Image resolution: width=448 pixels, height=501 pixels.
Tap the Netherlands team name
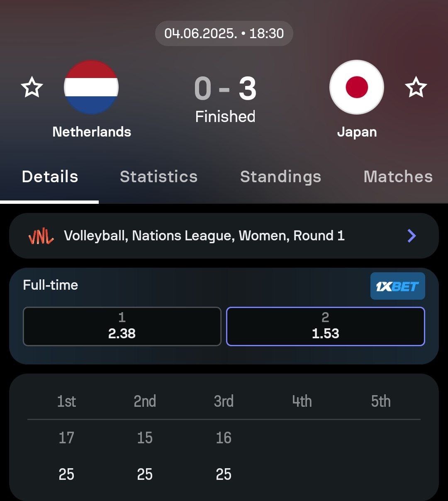point(92,132)
